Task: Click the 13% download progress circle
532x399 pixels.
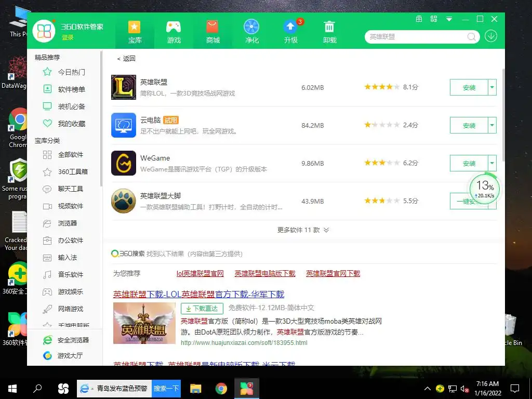Action: click(x=485, y=189)
